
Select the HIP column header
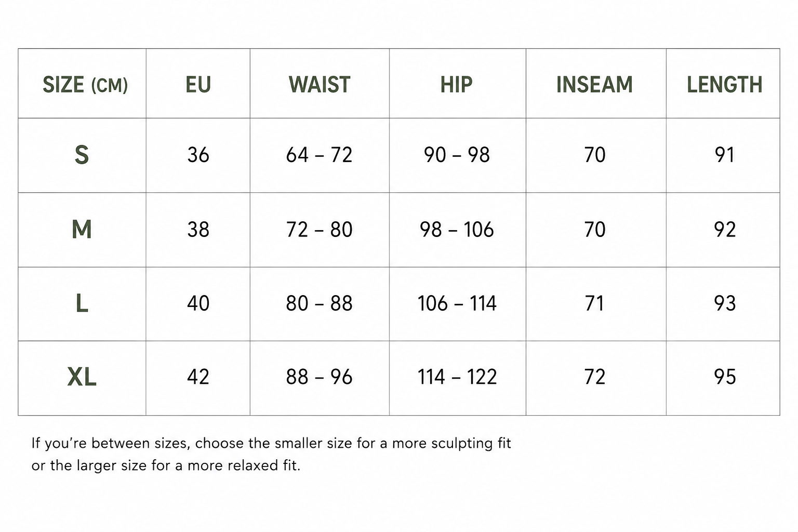point(457,85)
